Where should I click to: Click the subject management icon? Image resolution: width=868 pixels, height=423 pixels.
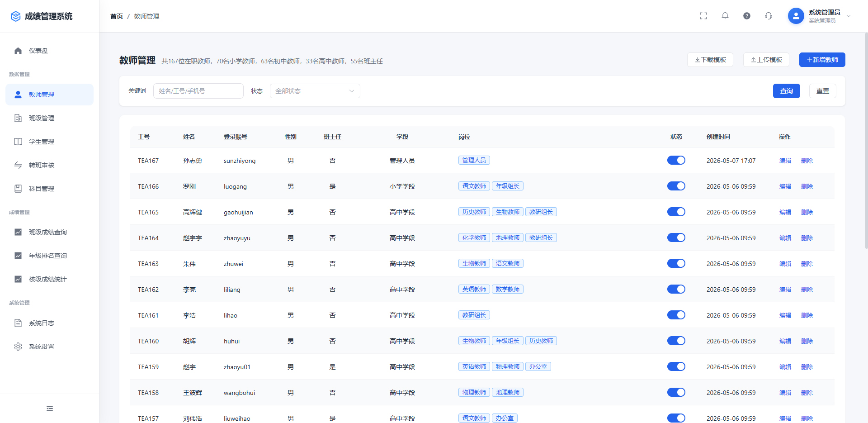18,189
